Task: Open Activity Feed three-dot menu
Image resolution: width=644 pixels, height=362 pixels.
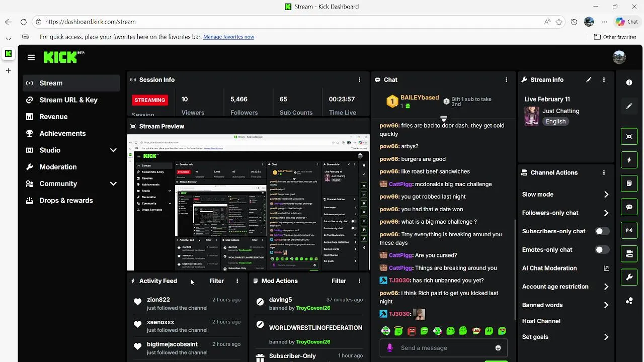Action: pos(237,281)
